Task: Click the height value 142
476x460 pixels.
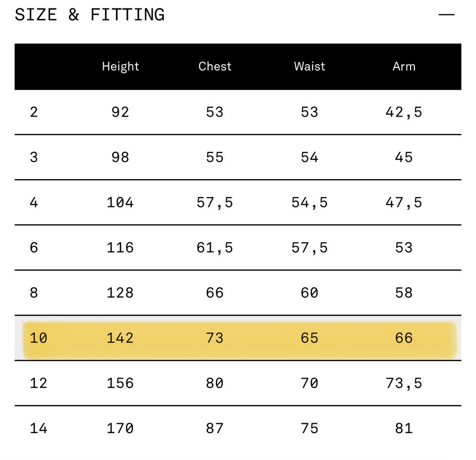Action: pos(120,338)
